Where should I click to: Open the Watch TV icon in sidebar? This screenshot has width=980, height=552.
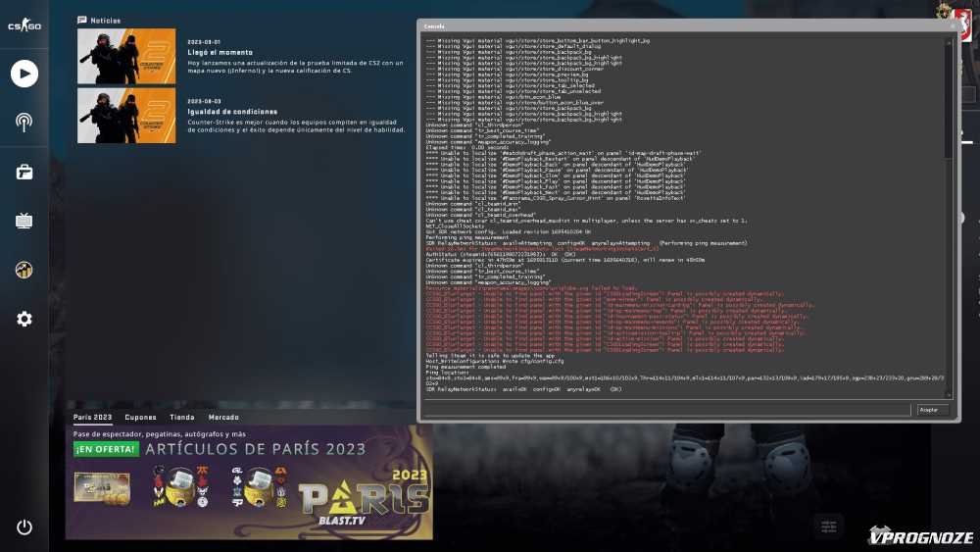point(24,221)
